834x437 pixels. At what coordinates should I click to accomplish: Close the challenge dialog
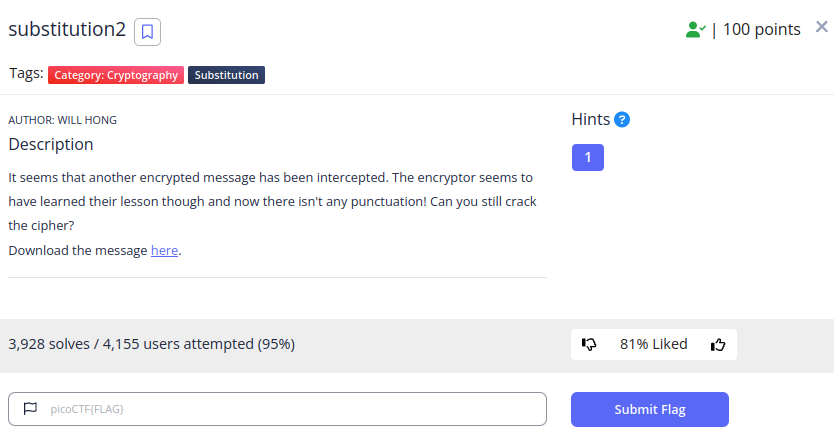point(822,27)
